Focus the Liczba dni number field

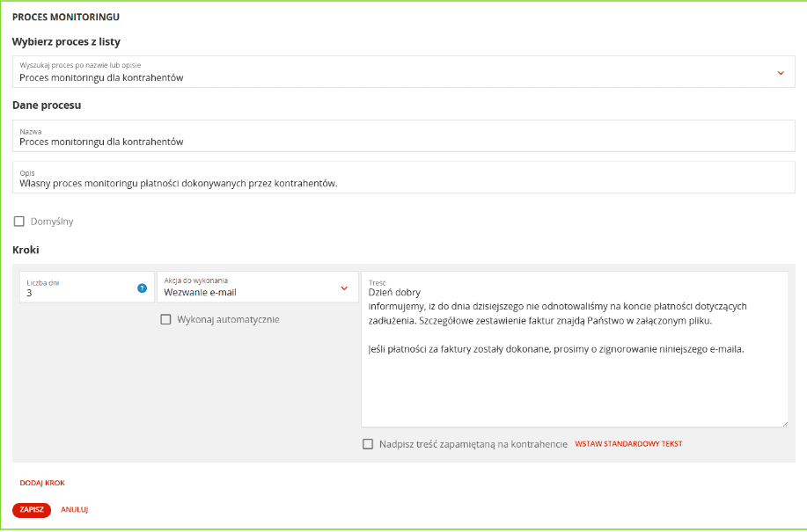coord(87,287)
